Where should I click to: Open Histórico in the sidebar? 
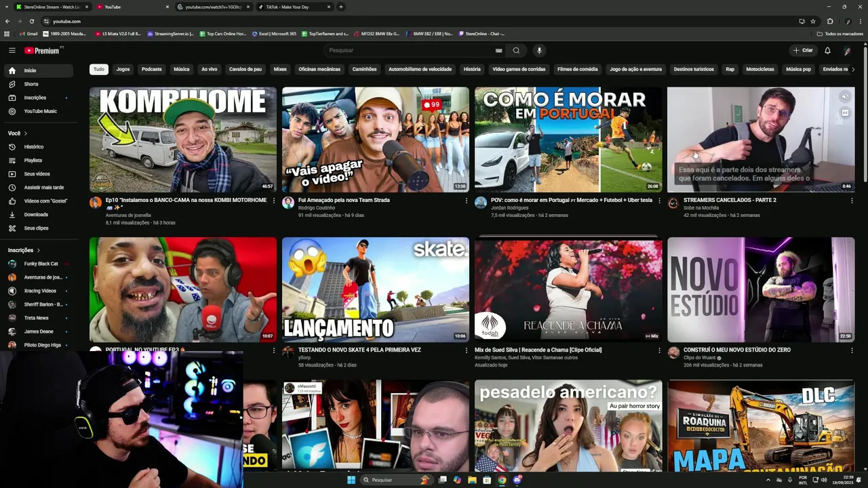coord(39,146)
